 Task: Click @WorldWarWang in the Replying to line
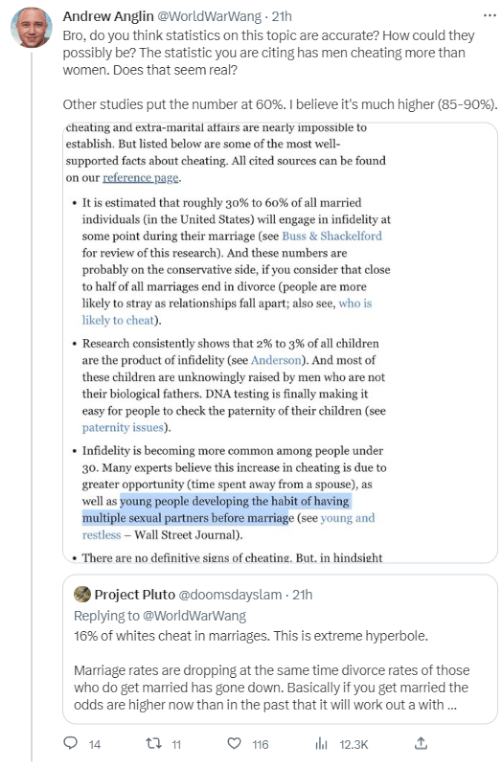pyautogui.click(x=194, y=616)
